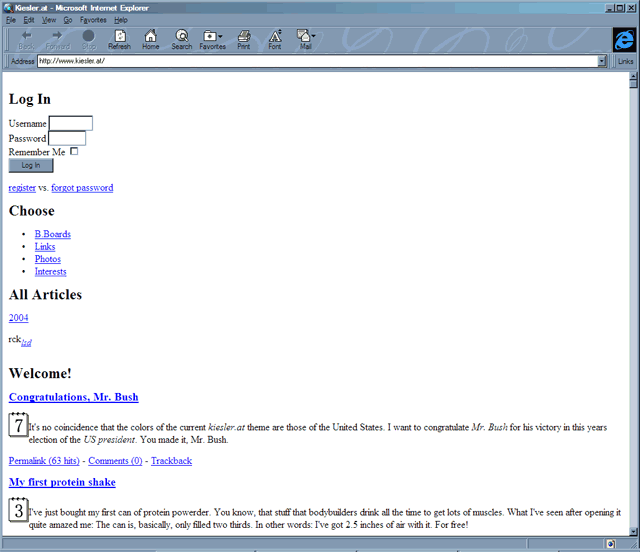Open Favorites toolbar icon

[212, 39]
